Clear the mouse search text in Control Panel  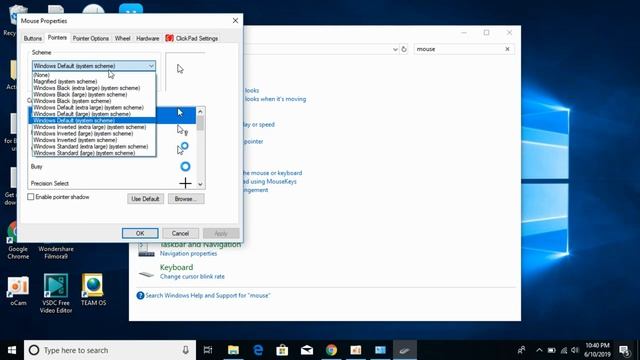507,49
